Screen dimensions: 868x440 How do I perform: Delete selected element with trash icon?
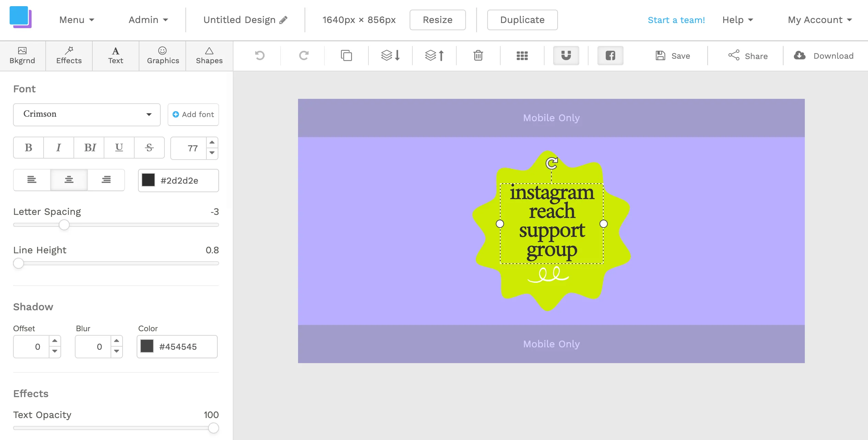[x=478, y=55]
